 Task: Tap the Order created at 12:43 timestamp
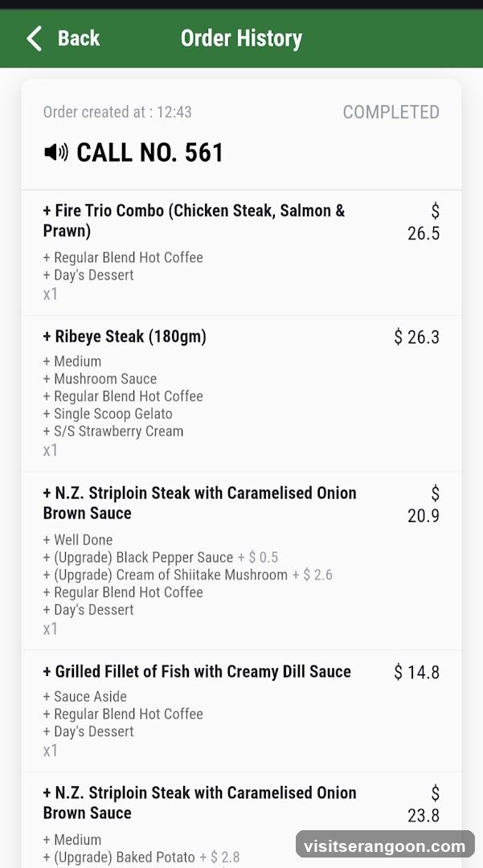(x=117, y=112)
